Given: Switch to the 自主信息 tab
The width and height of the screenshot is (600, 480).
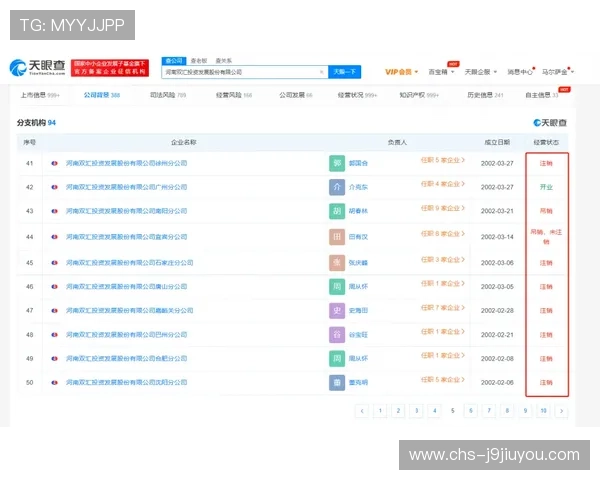Looking at the screenshot, I should [x=541, y=95].
